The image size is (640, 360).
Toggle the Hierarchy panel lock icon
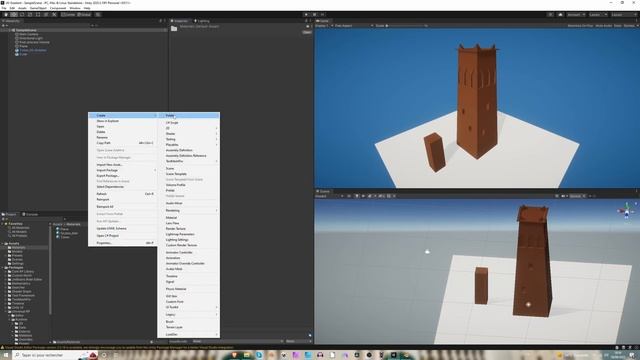coord(160,21)
